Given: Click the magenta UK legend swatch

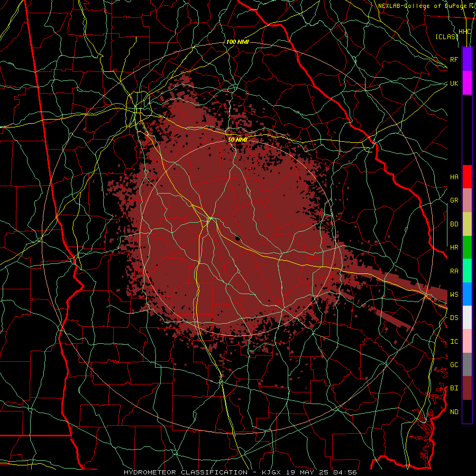Looking at the screenshot, I should [x=467, y=83].
